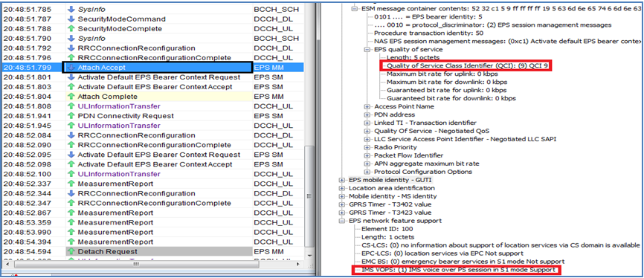The width and height of the screenshot is (644, 278).
Task: Click the EMC BS emergency bearer services line
Action: coord(463,261)
